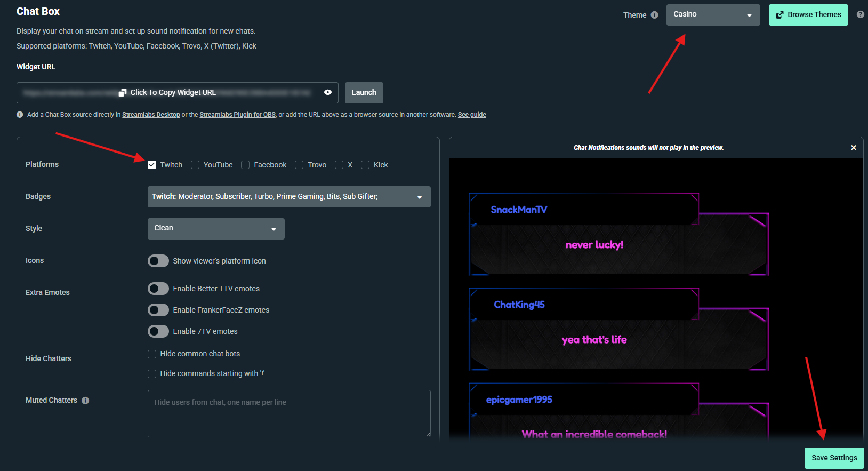Open the Style dropdown set to Clean
This screenshot has width=868, height=471.
tap(216, 229)
